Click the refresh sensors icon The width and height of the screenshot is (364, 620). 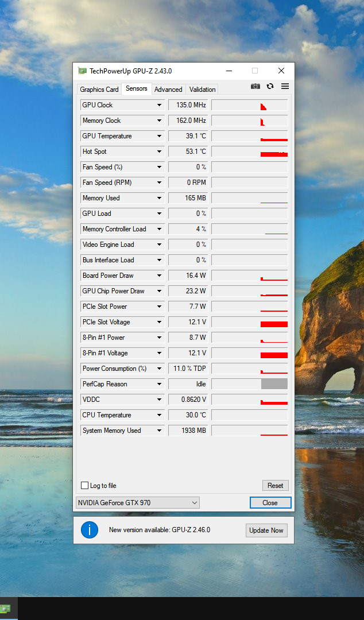[270, 86]
